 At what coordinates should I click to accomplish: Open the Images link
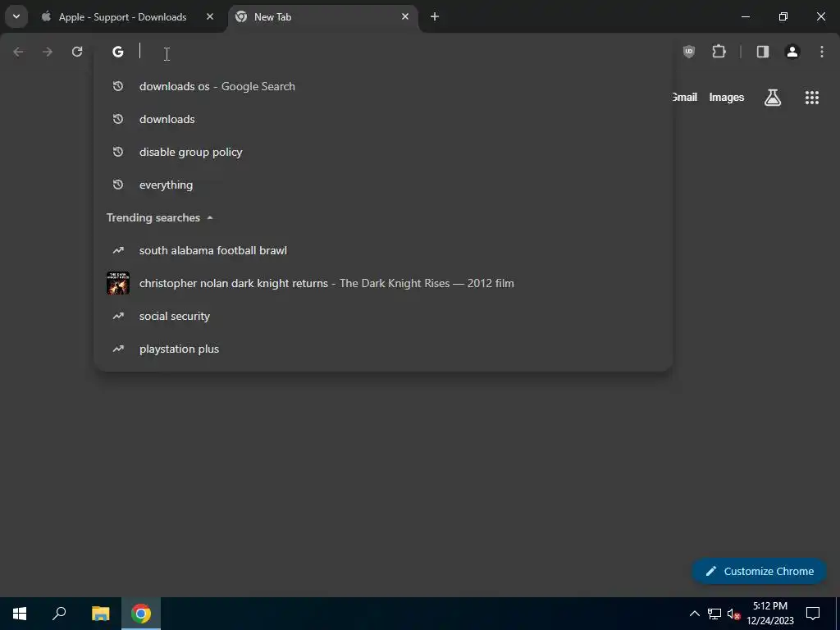click(x=727, y=97)
